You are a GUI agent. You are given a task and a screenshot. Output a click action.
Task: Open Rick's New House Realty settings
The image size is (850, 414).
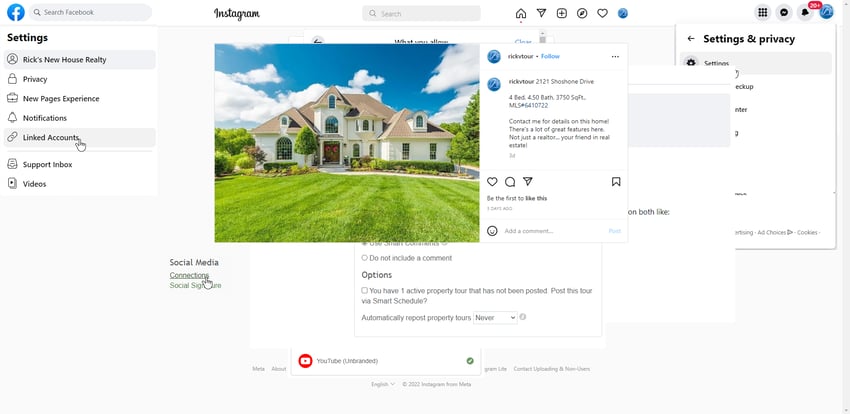(x=80, y=60)
